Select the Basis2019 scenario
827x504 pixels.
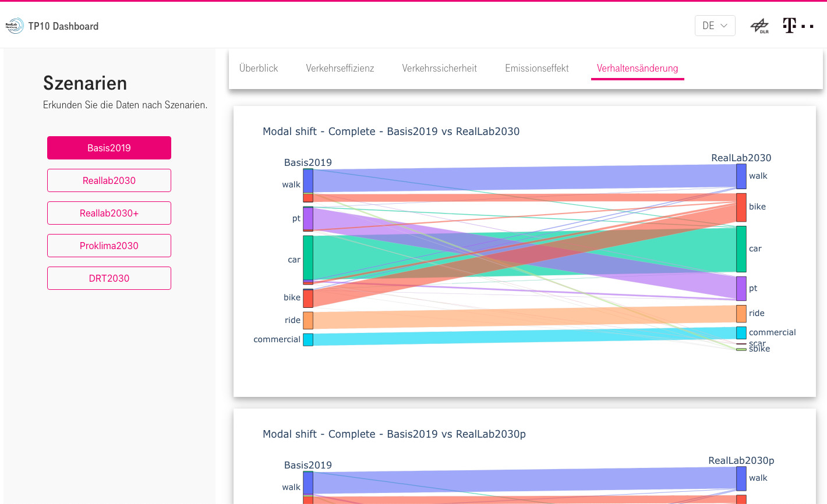click(x=109, y=148)
